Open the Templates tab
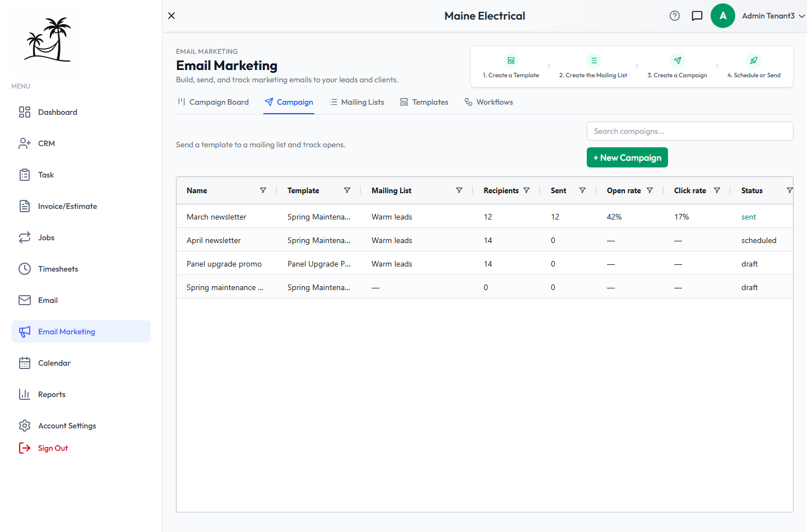Screen dimensions: 807x532 coord(424,102)
